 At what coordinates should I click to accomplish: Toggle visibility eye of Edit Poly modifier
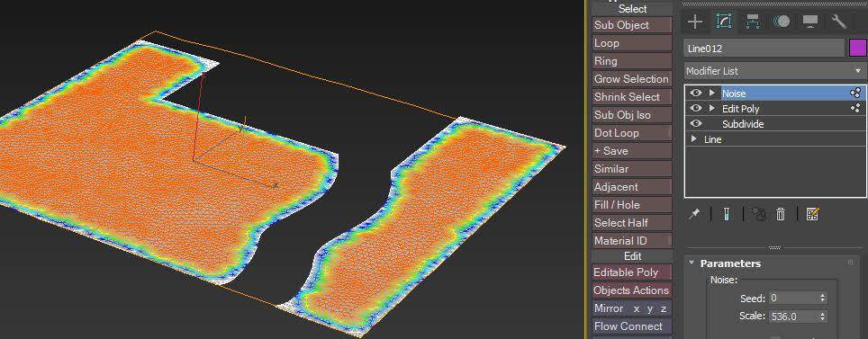(696, 109)
